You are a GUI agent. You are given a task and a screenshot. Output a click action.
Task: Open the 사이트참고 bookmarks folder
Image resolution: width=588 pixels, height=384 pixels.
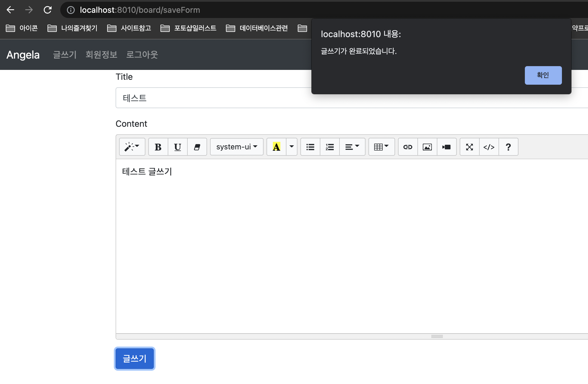(129, 28)
